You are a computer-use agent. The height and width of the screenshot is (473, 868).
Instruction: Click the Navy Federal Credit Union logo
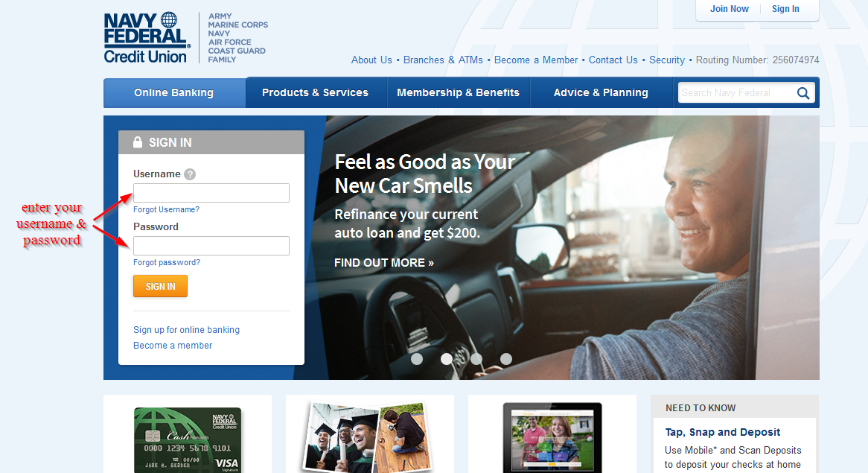pyautogui.click(x=147, y=38)
